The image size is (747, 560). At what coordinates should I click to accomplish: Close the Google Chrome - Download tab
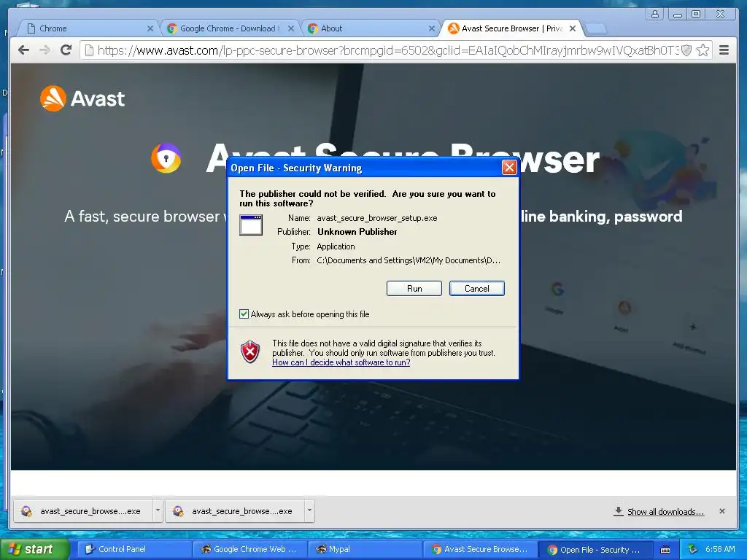[x=291, y=28]
